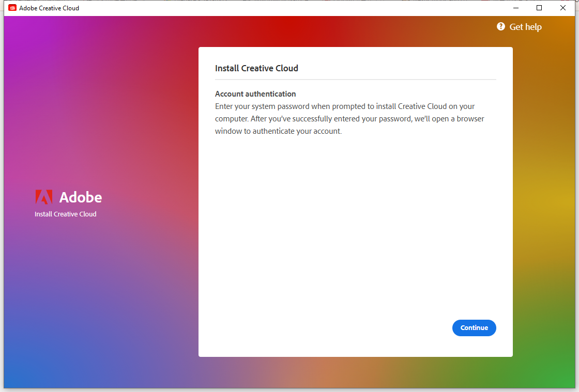Viewport: 579px width, 392px height.
Task: Click the white installer content card
Action: [356, 232]
